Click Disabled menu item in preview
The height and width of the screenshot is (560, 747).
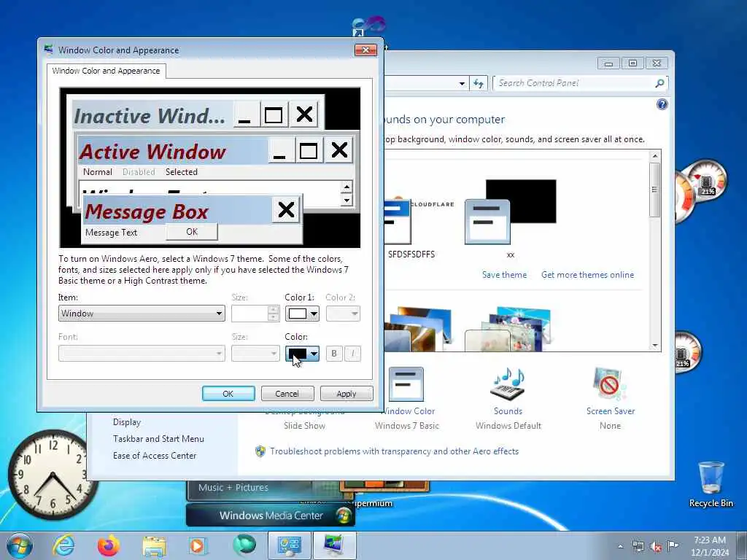(x=139, y=172)
